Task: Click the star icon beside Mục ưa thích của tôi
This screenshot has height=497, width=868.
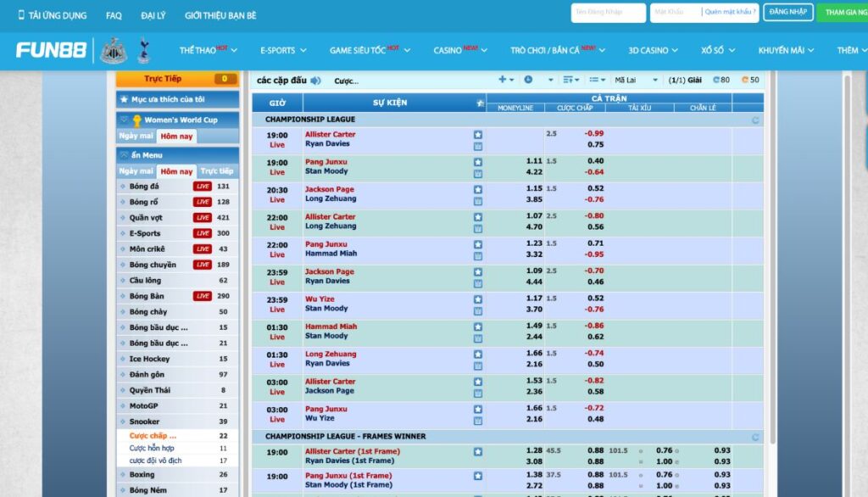Action: click(124, 99)
